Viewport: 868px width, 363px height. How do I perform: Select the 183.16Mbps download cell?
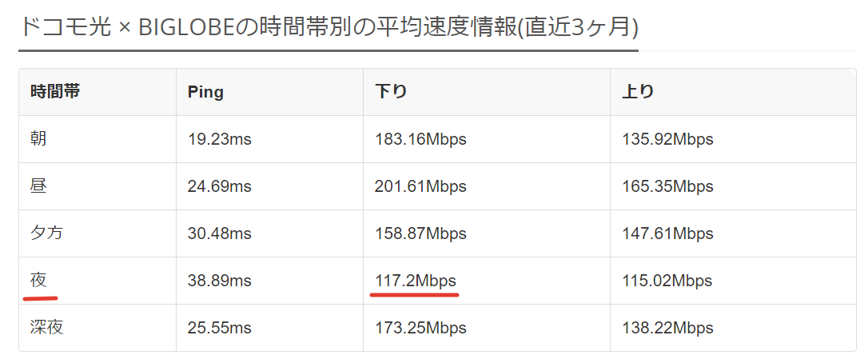[420, 139]
